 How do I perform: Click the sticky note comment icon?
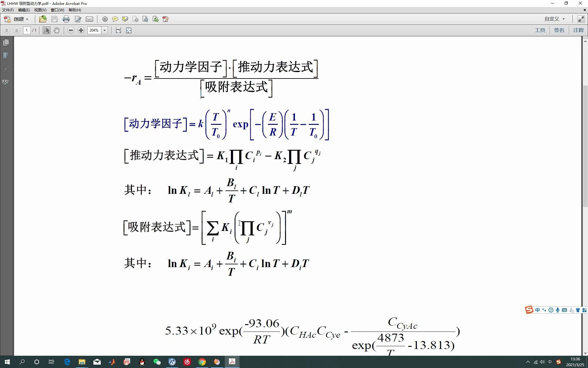[115, 19]
